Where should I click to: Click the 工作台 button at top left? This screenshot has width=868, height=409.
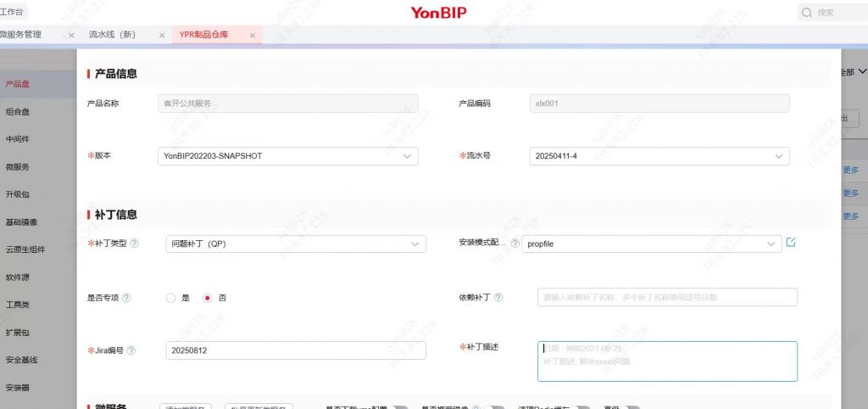[12, 13]
